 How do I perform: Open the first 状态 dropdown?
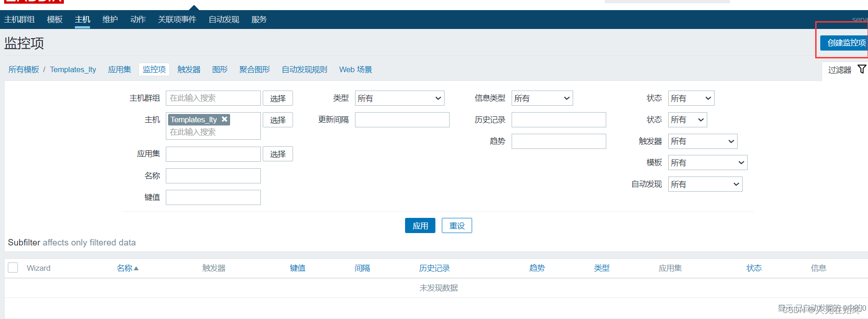point(691,98)
